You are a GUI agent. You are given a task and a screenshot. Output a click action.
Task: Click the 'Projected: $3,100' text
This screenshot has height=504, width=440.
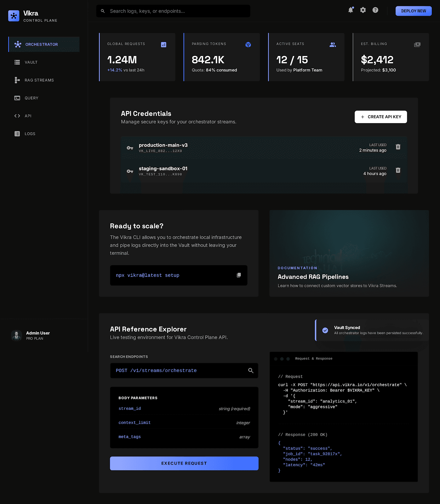(x=378, y=70)
